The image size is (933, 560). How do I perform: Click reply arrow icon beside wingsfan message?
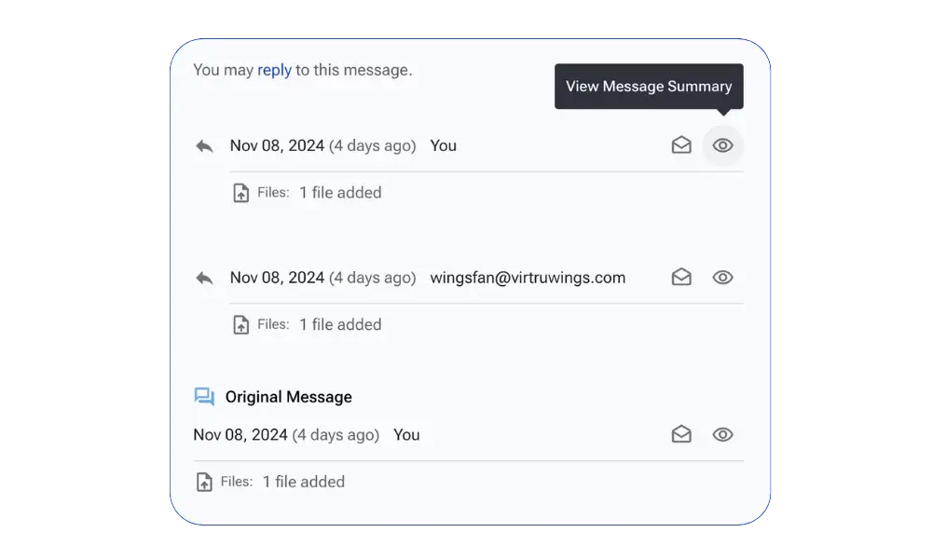pos(204,279)
